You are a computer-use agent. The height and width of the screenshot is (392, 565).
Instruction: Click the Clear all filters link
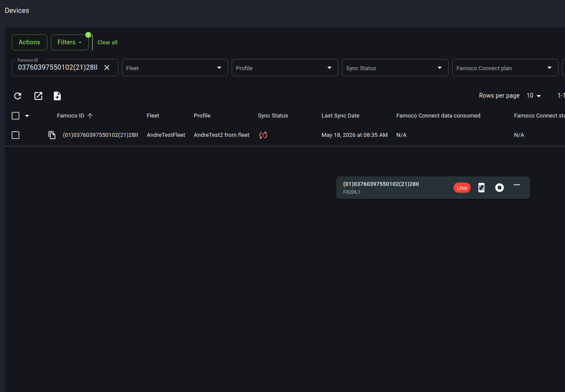tap(107, 42)
